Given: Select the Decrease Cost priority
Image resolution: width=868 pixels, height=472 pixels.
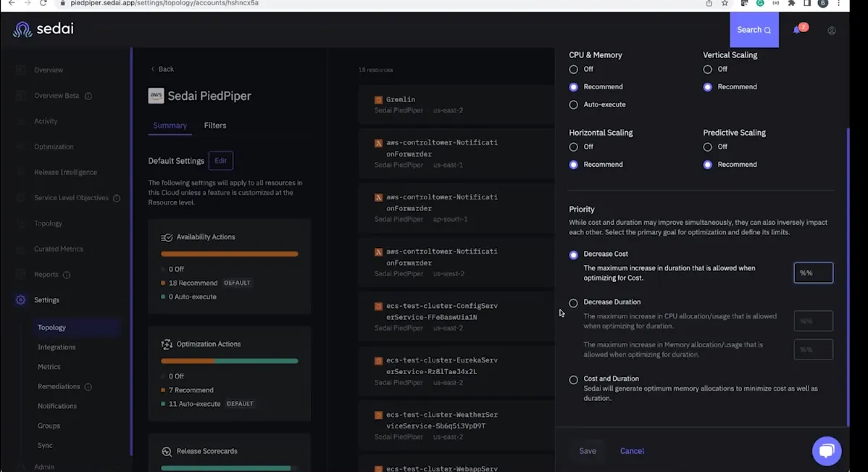Looking at the screenshot, I should [574, 254].
